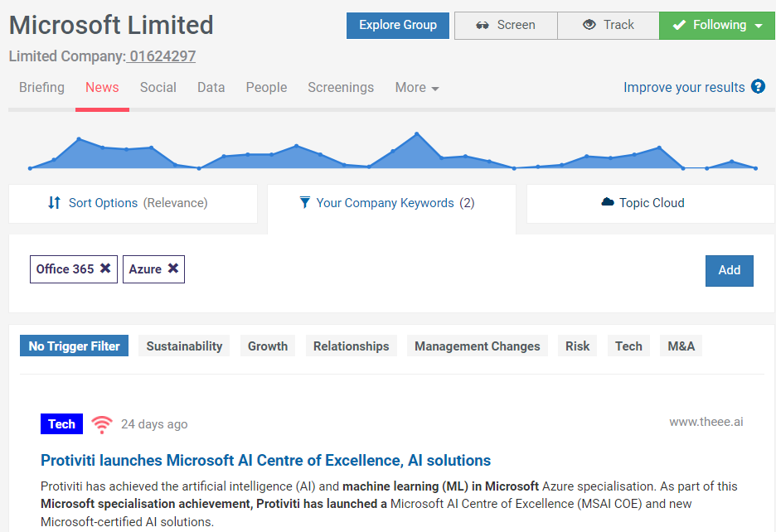The height and width of the screenshot is (532, 776).
Task: Filter by Management Changes
Action: click(x=477, y=346)
